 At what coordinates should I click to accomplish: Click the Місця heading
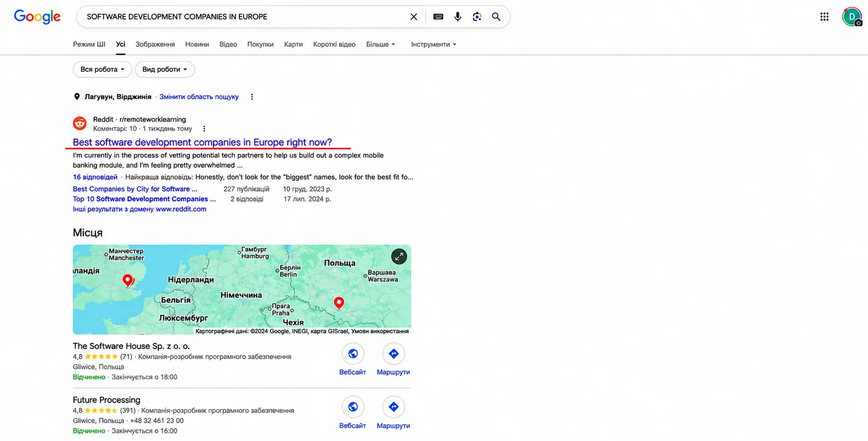pos(88,233)
